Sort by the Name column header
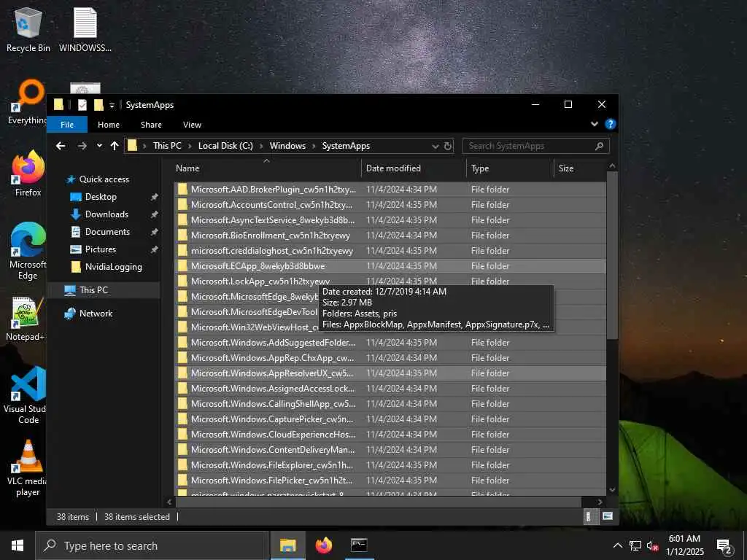 [267, 168]
